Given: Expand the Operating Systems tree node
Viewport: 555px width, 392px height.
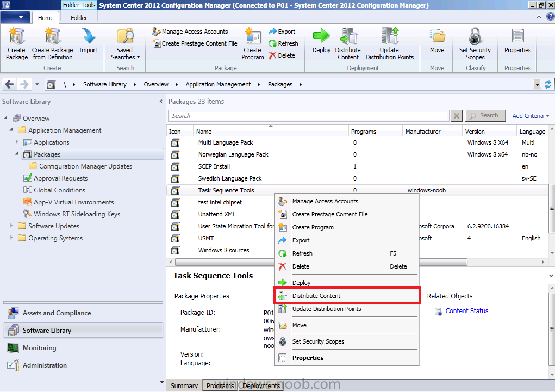Looking at the screenshot, I should coord(11,237).
